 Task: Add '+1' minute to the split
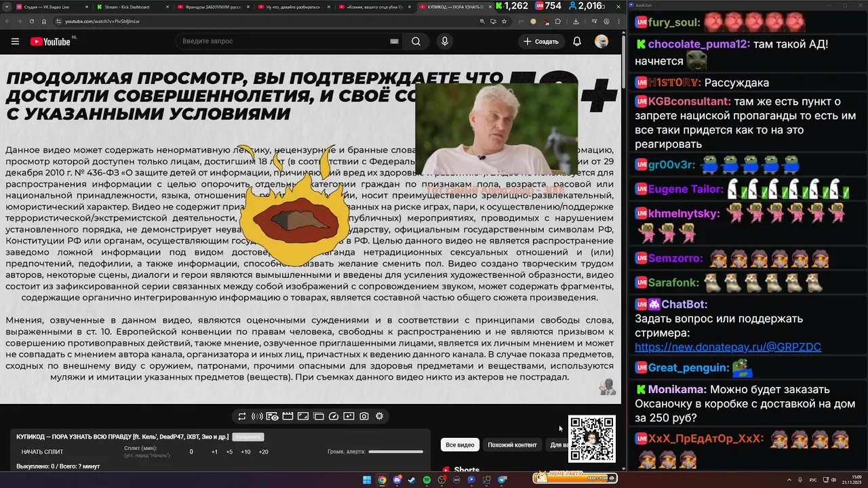pos(214,452)
